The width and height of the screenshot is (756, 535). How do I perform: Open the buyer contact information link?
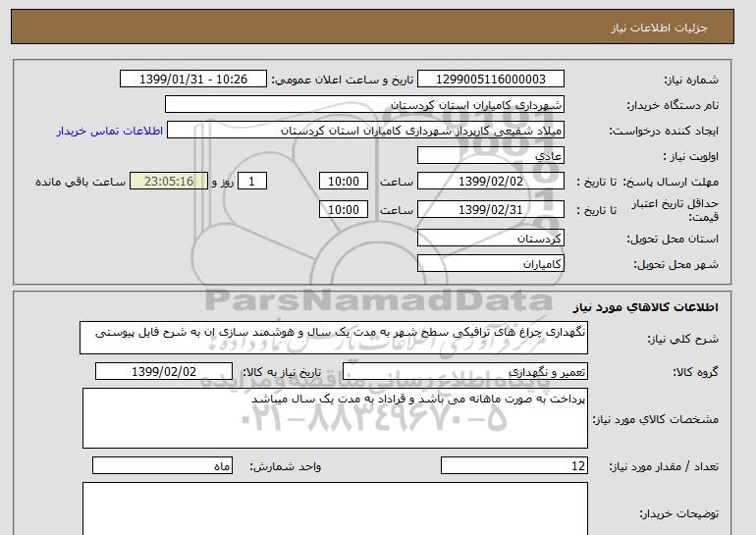pyautogui.click(x=109, y=132)
